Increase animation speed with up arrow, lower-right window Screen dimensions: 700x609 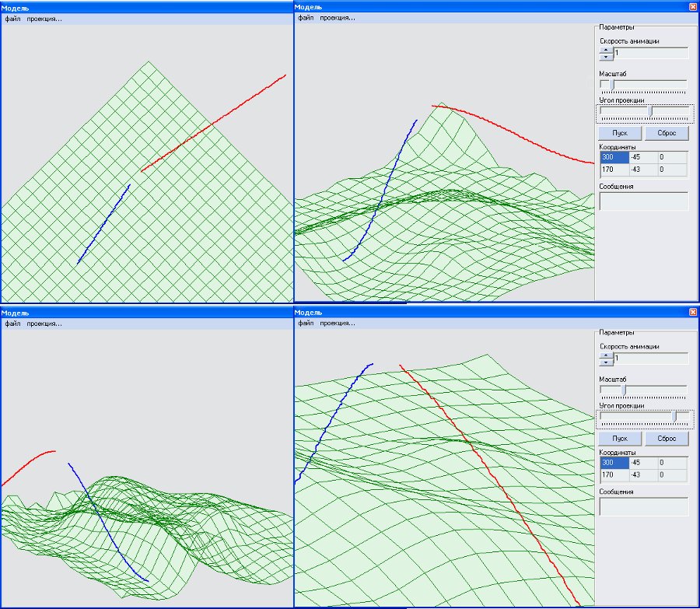pyautogui.click(x=606, y=355)
